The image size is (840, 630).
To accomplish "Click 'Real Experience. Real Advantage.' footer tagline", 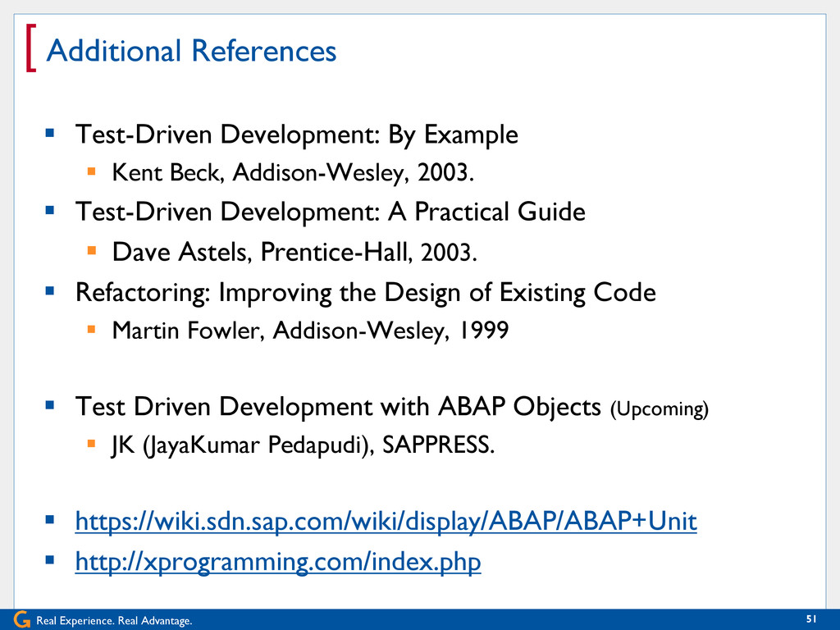I will click(114, 621).
